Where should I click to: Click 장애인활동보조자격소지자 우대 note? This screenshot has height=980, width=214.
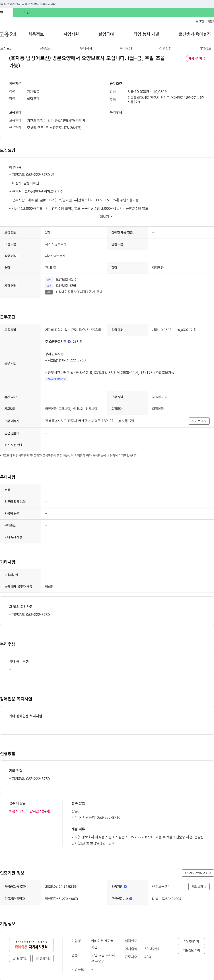point(79,292)
